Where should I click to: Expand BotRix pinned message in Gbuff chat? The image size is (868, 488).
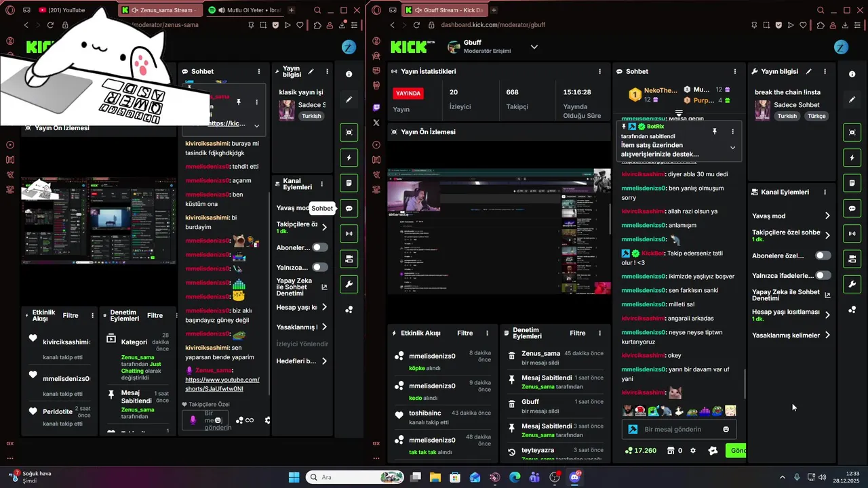732,147
